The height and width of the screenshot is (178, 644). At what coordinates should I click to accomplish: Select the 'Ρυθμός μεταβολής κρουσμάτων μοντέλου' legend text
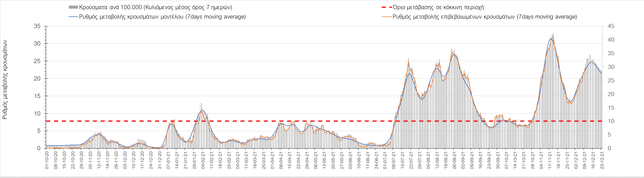162,17
